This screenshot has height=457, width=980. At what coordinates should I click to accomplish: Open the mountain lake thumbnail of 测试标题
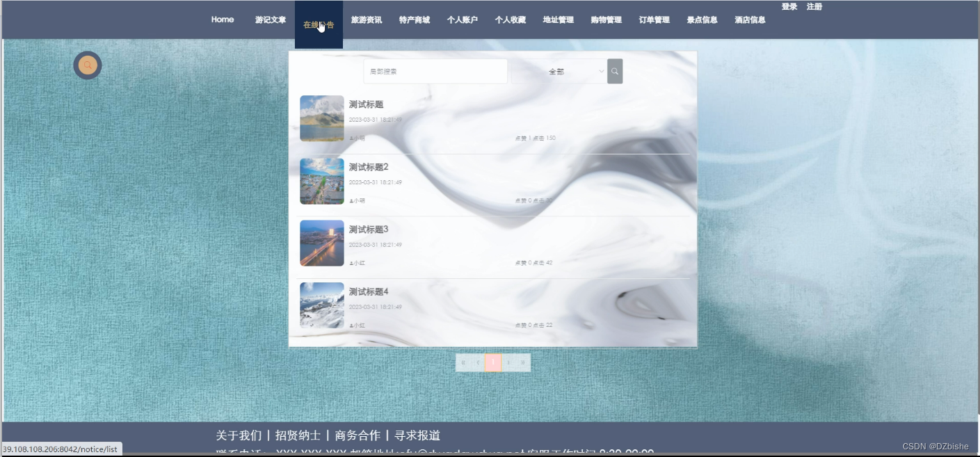(x=322, y=118)
